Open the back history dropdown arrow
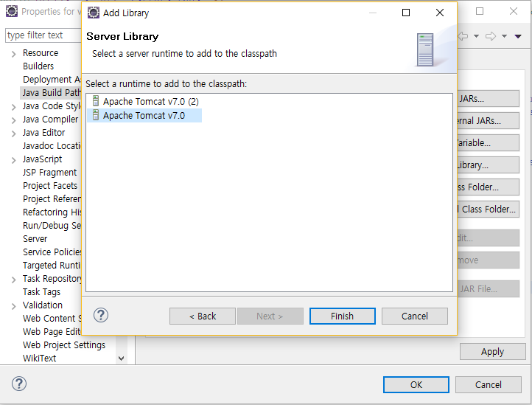 click(x=476, y=36)
